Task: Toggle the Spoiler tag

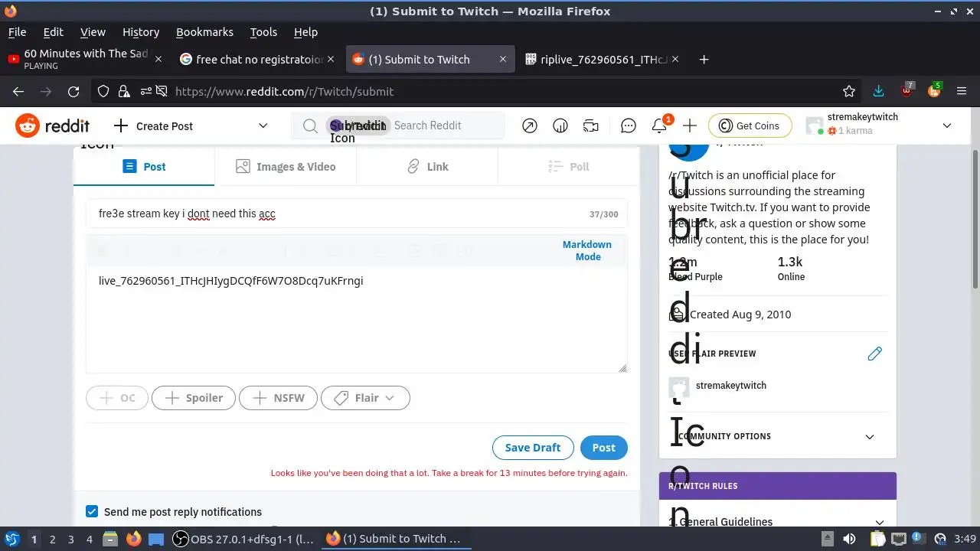Action: coord(194,398)
